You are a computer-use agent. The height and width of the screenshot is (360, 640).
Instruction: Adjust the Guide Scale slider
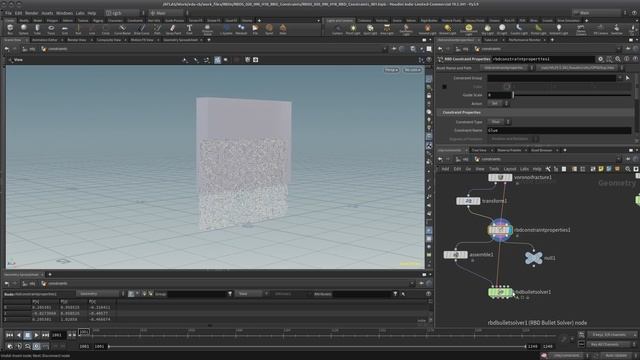(572, 95)
